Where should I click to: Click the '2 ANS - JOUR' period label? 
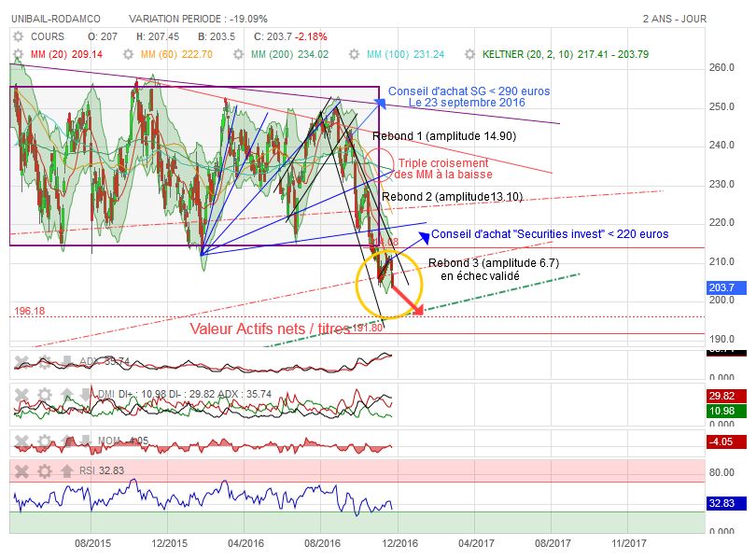[x=675, y=19]
